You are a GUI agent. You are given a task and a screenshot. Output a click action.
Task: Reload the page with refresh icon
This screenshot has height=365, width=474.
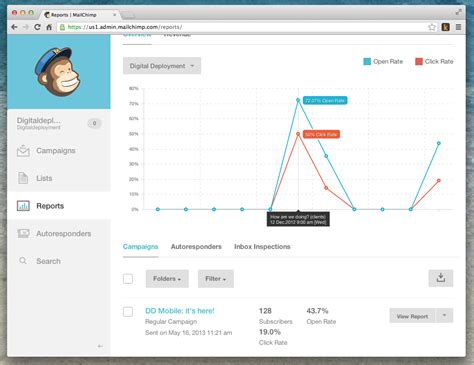click(37, 27)
